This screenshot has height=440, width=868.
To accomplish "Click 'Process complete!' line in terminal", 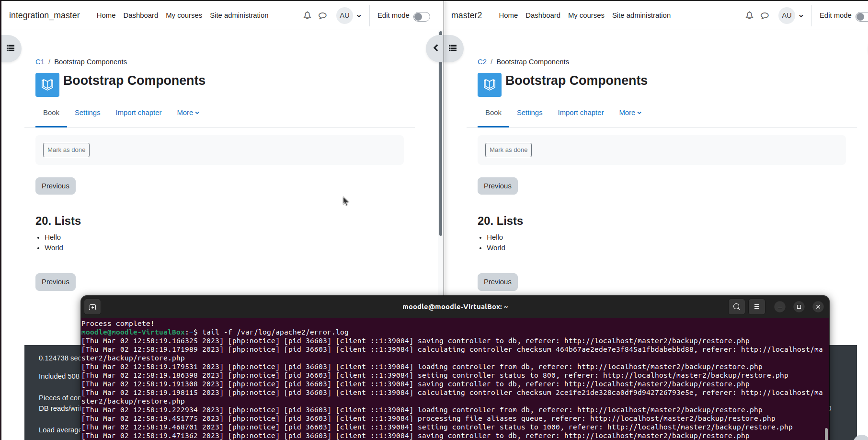I will pos(118,324).
